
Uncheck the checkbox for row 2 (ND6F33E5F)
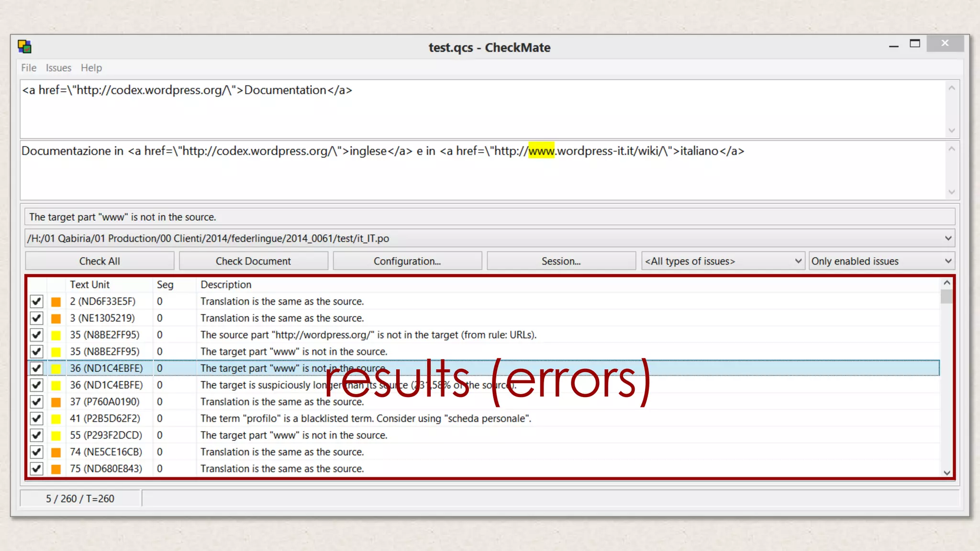click(36, 301)
